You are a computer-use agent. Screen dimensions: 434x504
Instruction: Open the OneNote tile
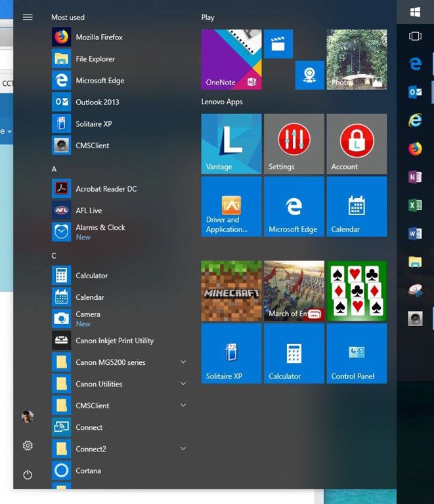coord(231,60)
